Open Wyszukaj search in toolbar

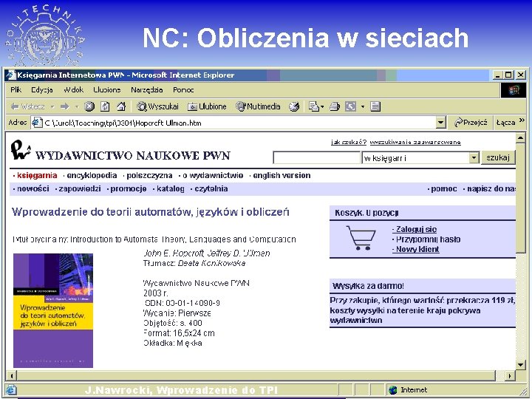(157, 106)
